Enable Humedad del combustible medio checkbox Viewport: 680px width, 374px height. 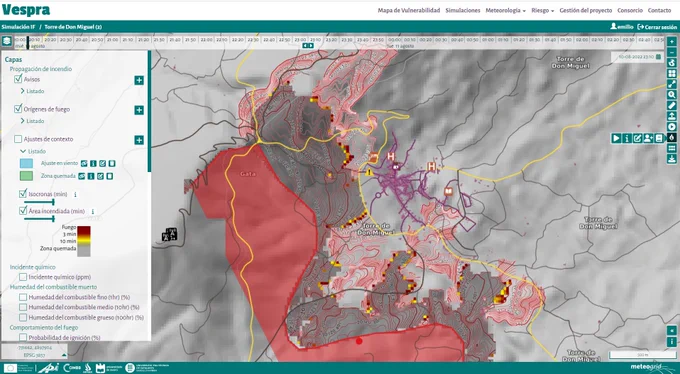(x=23, y=307)
